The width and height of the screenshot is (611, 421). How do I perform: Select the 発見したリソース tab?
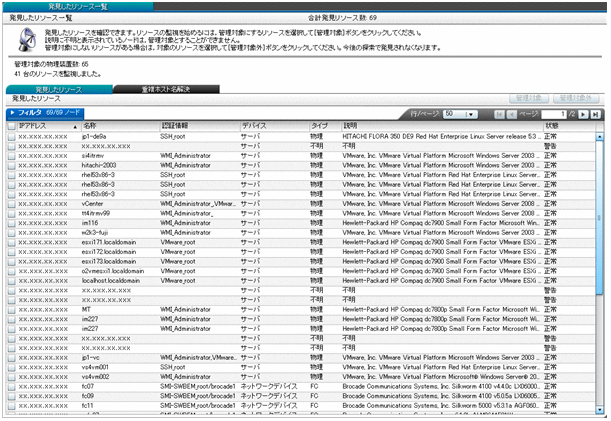(55, 89)
